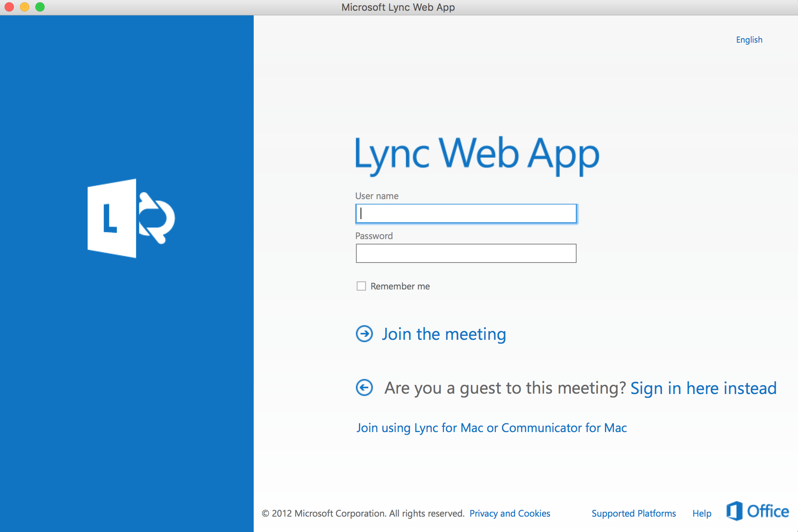The image size is (798, 532).
Task: Click the Password label text
Action: [x=374, y=236]
